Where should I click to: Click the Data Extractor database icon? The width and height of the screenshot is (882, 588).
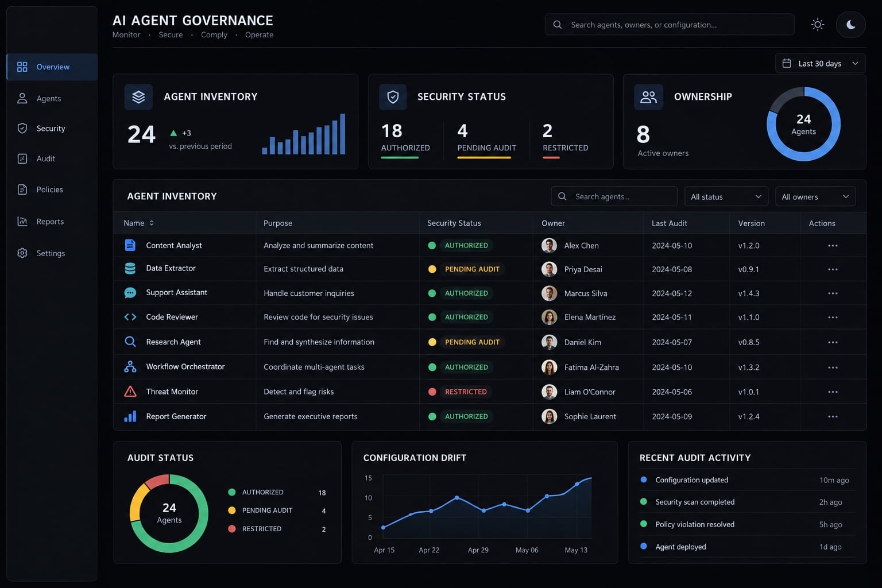pyautogui.click(x=130, y=268)
